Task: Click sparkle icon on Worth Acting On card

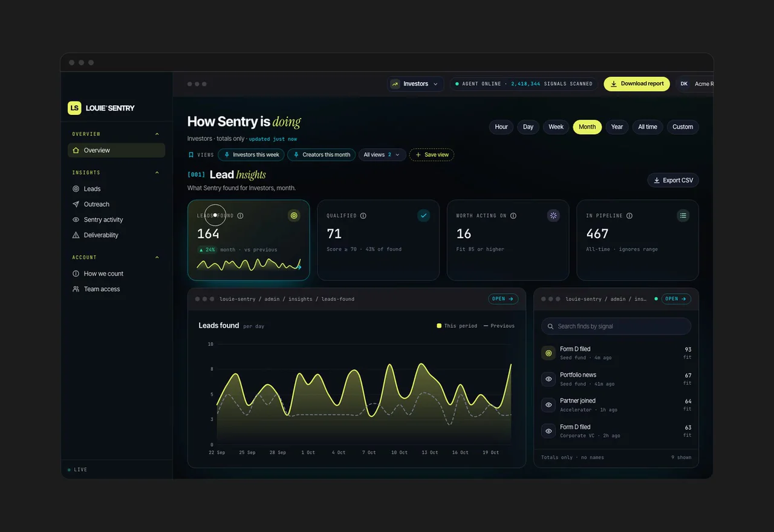Action: (553, 215)
